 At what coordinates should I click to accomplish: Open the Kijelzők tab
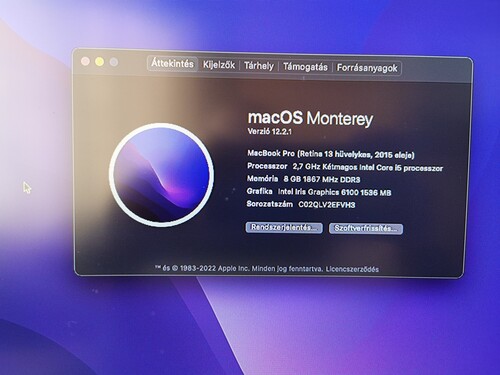pyautogui.click(x=219, y=65)
